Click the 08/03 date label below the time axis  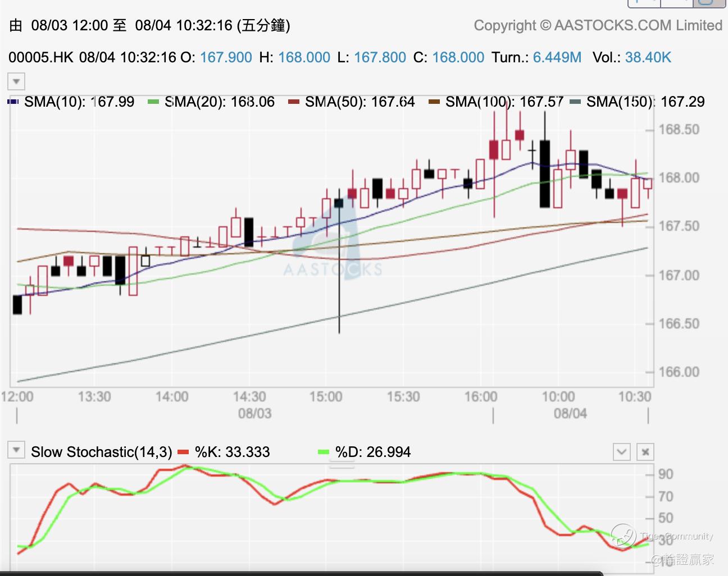[255, 414]
